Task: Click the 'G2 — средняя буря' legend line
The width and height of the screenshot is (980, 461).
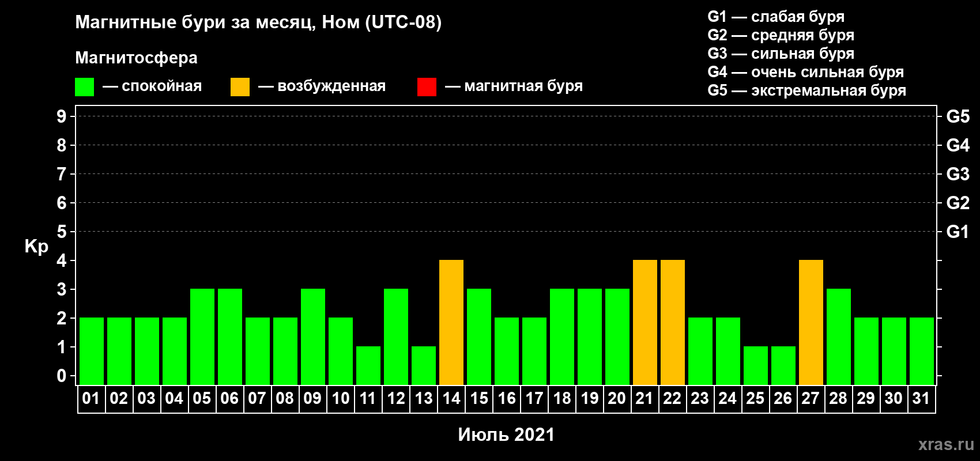Action: tap(781, 35)
